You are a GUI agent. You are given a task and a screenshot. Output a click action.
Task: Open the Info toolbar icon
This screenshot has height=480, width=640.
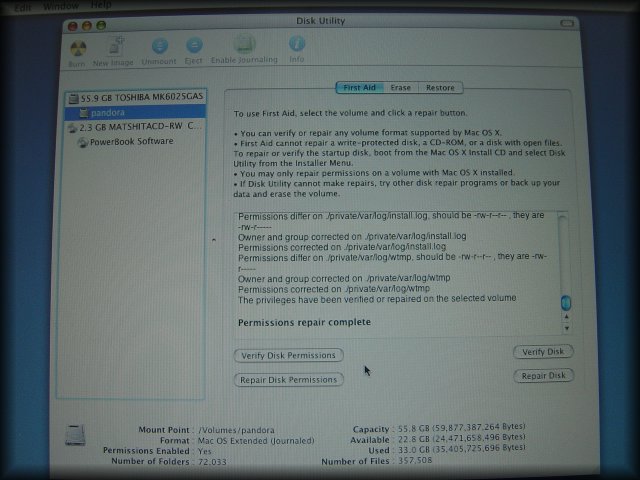[x=296, y=44]
